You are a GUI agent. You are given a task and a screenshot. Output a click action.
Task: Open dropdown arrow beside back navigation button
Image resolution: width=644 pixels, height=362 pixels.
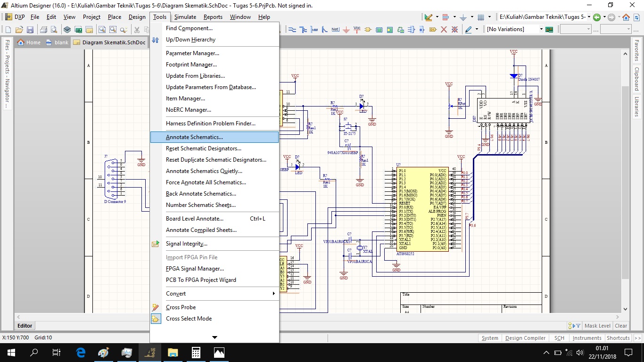604,17
